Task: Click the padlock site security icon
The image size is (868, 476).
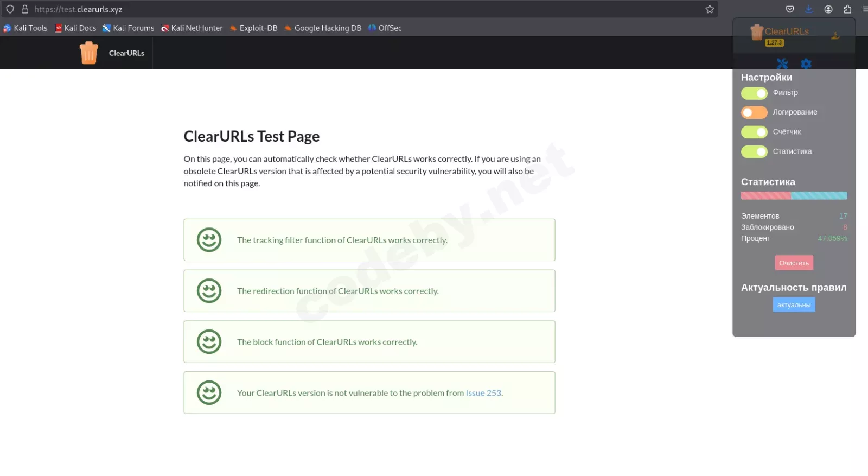Action: tap(25, 9)
